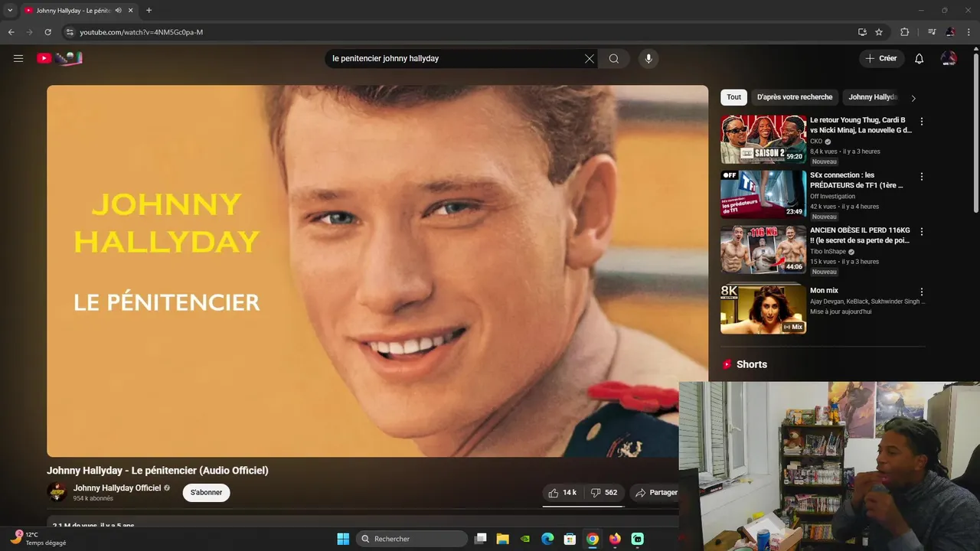Viewport: 980px width, 551px height.
Task: Click "954 k abonnés" subscriber count
Action: point(93,498)
